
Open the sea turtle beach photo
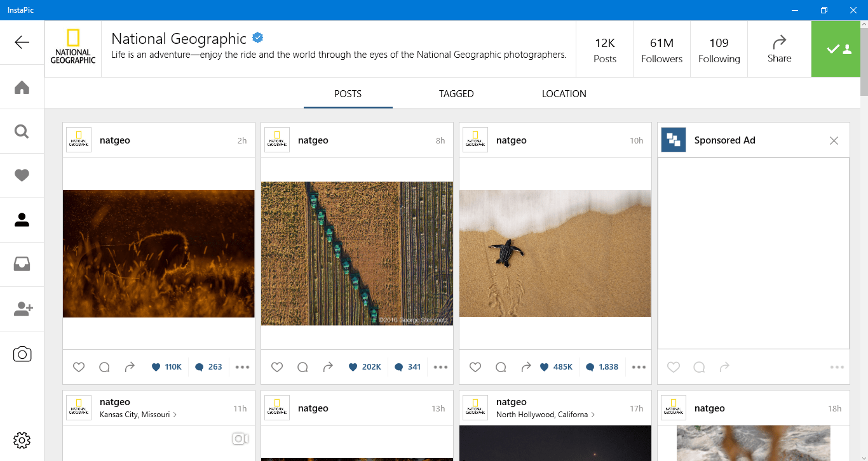(555, 253)
